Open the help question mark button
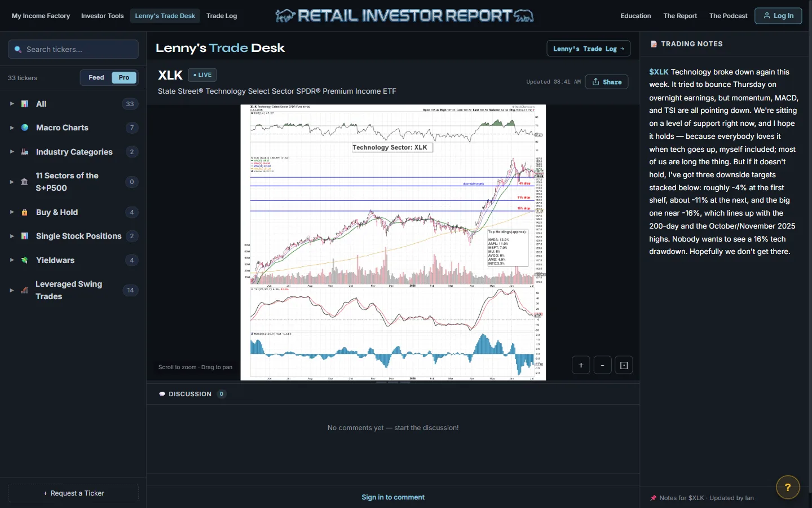The width and height of the screenshot is (812, 508). 788,488
